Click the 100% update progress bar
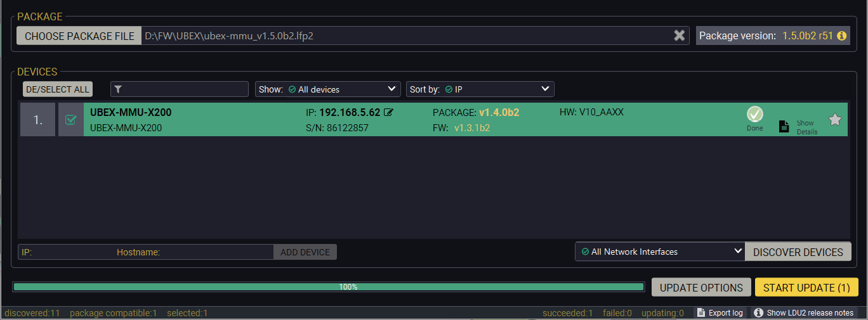868x320 pixels. click(x=329, y=287)
